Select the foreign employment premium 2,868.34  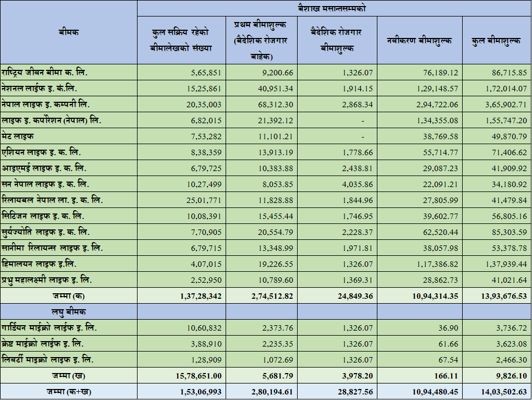tap(357, 105)
